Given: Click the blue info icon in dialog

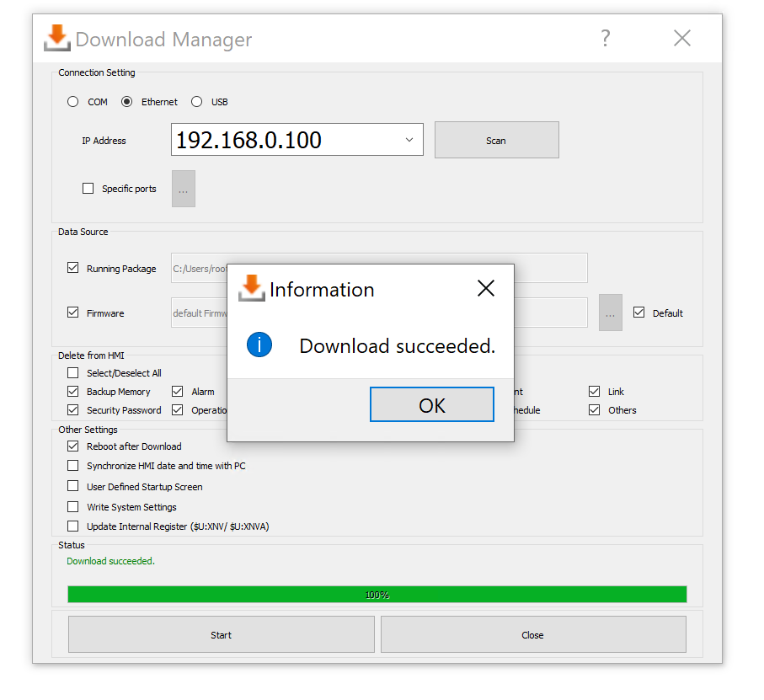Looking at the screenshot, I should (259, 345).
